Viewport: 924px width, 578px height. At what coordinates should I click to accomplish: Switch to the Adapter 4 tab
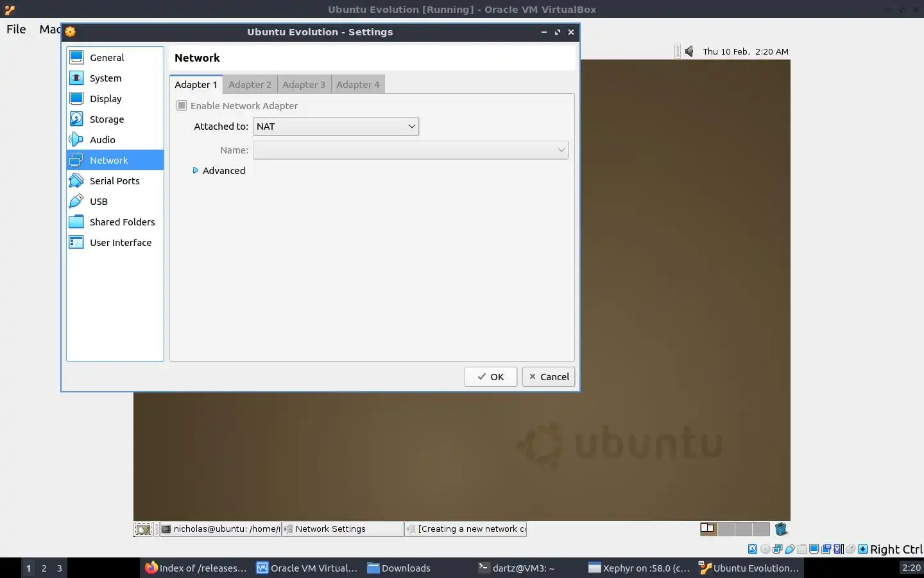(x=358, y=85)
